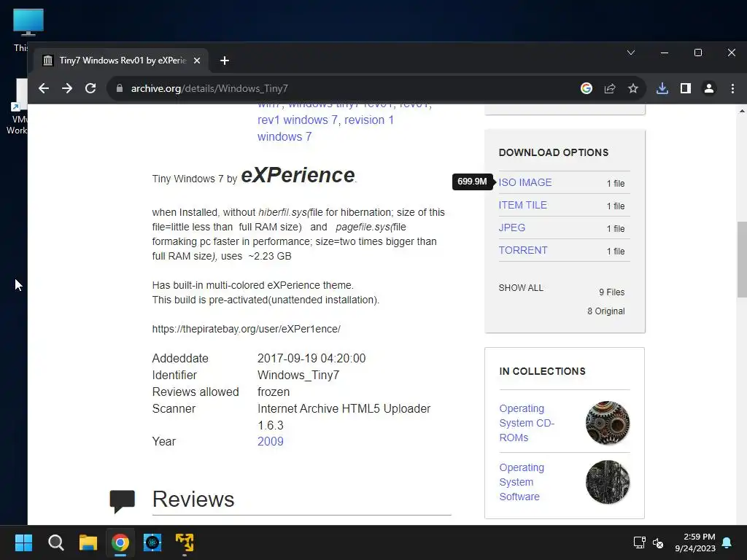Click the VMware Workstation desktop shortcut
This screenshot has width=747, height=560.
(x=18, y=106)
